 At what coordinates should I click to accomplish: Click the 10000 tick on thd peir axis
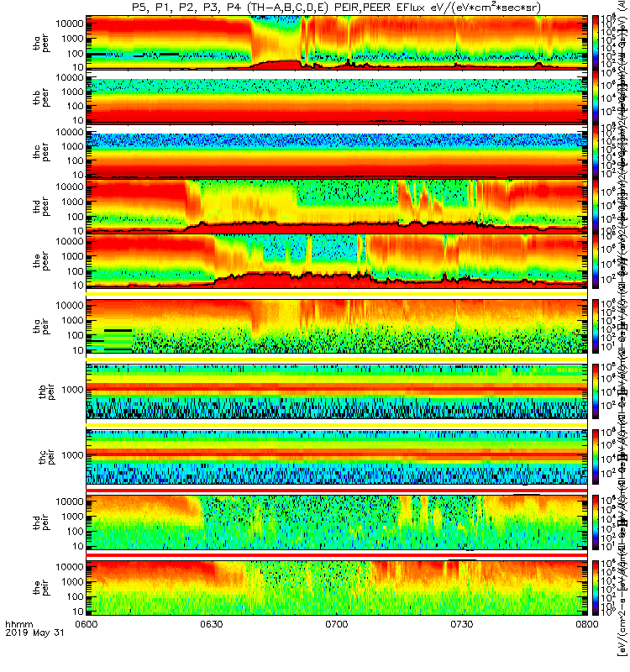(70, 501)
